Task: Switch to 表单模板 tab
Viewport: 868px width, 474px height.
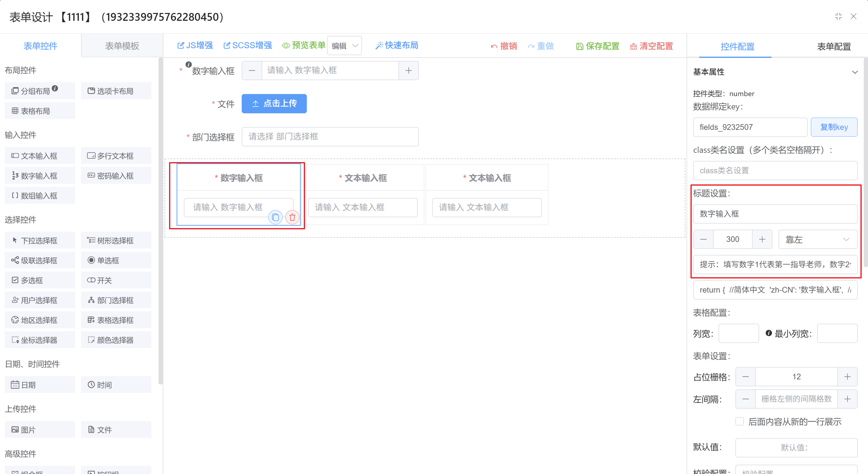Action: [x=122, y=46]
